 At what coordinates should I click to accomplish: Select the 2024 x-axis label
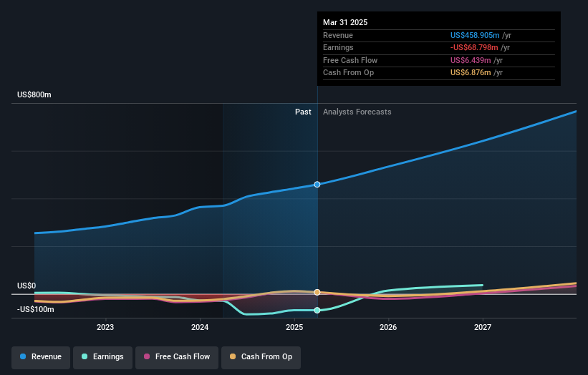point(200,327)
